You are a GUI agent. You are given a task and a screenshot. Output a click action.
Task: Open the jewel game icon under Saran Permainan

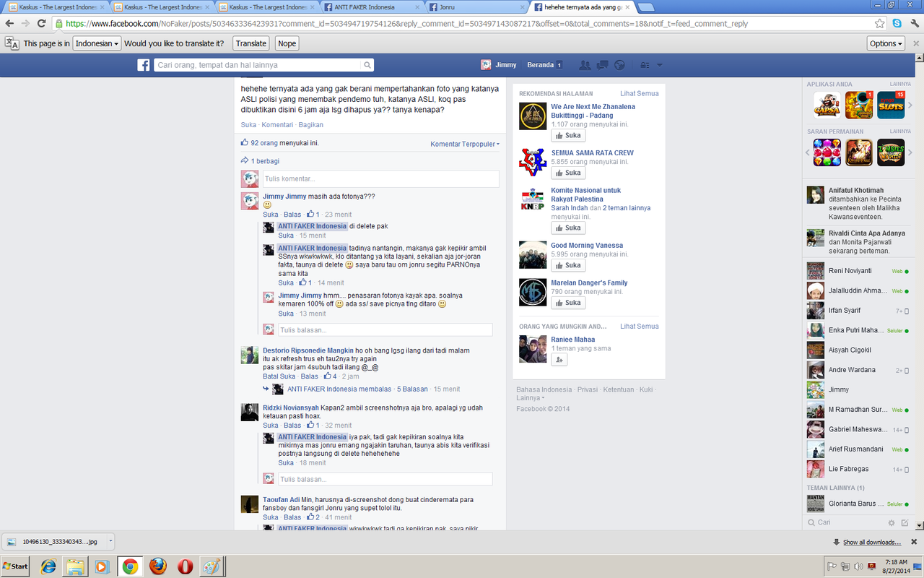pos(827,152)
